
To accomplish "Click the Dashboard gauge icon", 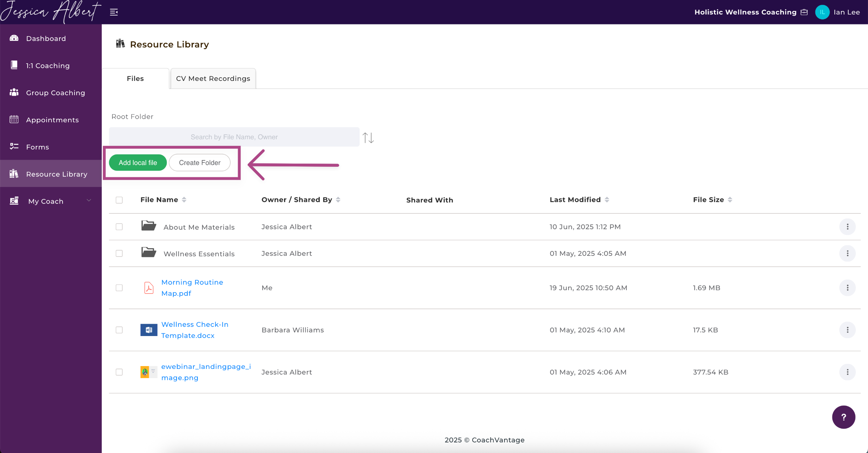I will (14, 38).
